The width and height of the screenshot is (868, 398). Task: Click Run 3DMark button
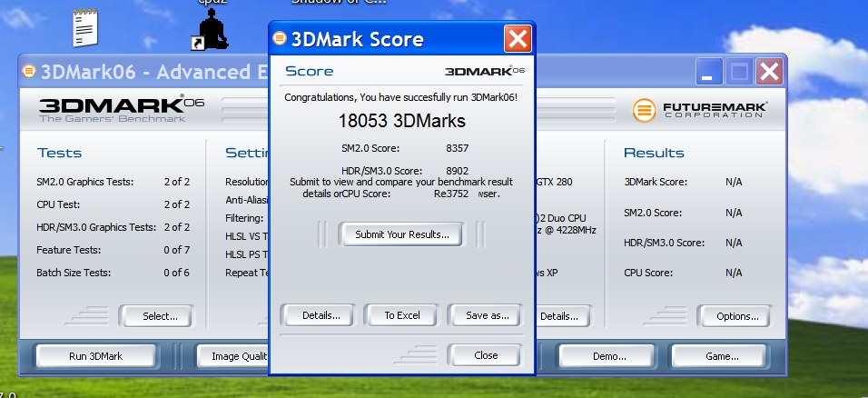(95, 356)
